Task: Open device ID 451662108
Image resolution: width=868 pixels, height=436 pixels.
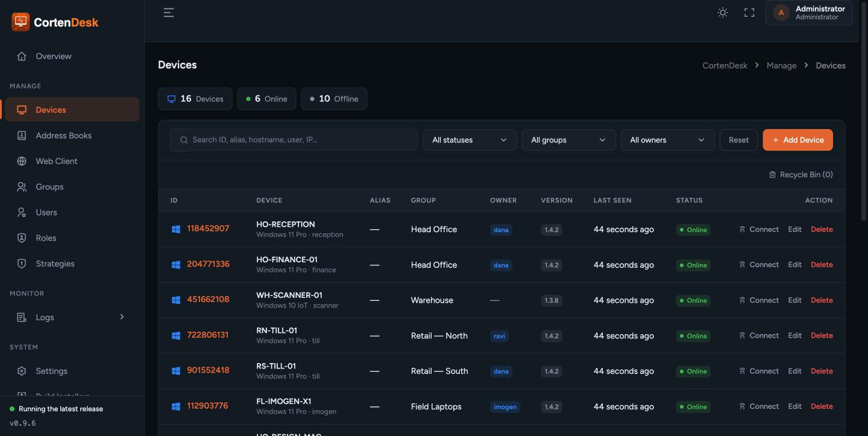Action: point(208,299)
